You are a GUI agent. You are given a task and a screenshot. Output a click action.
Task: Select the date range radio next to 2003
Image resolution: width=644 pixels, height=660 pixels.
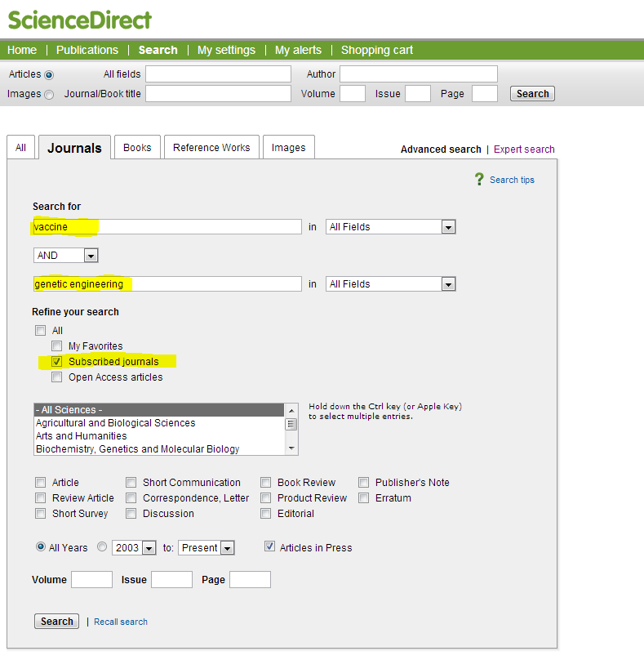[x=100, y=547]
